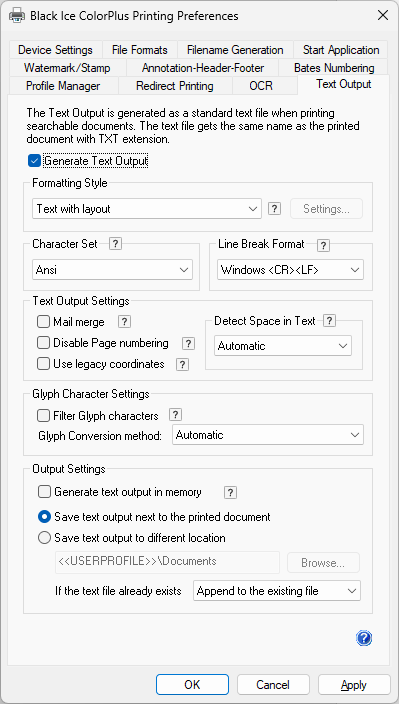Tick the Filter Glyph characters checkbox
The width and height of the screenshot is (399, 704).
(x=44, y=416)
